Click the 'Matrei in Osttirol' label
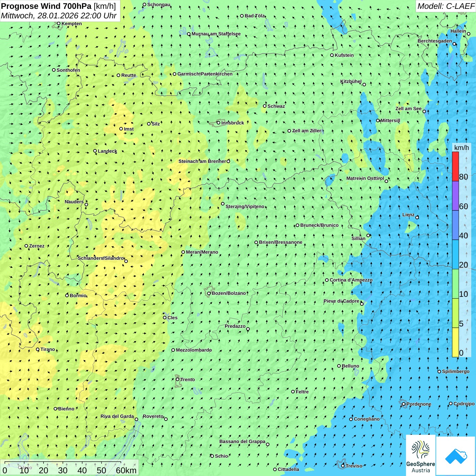 point(365,178)
